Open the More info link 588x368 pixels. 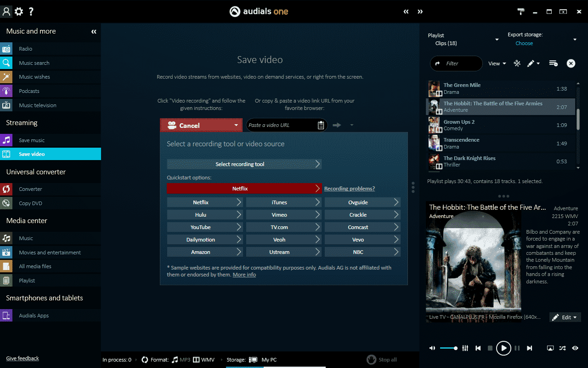coord(244,275)
